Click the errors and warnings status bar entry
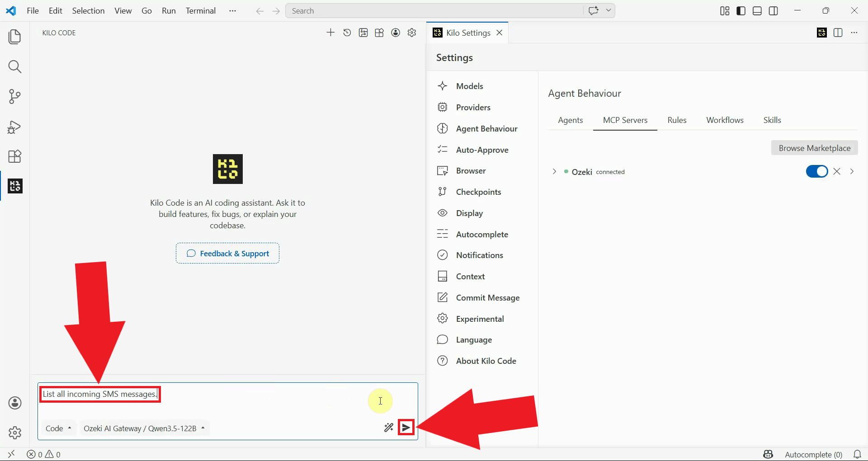The image size is (868, 461). click(x=43, y=454)
